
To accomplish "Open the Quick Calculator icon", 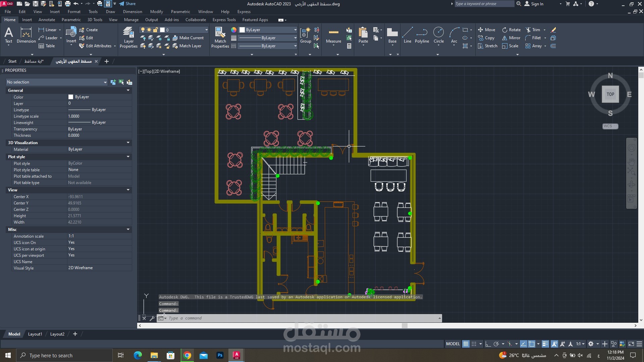I will point(349,46).
